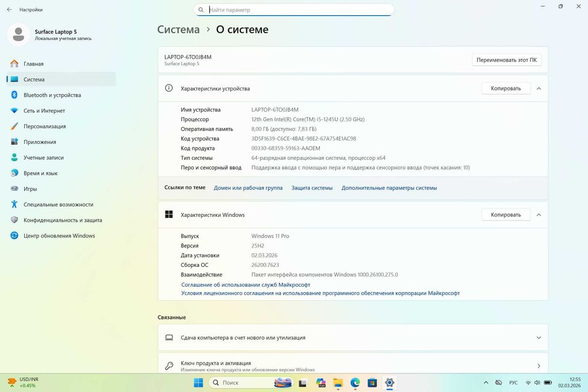Navigate to Система breadcrumb
The image size is (588, 392).
[179, 29]
